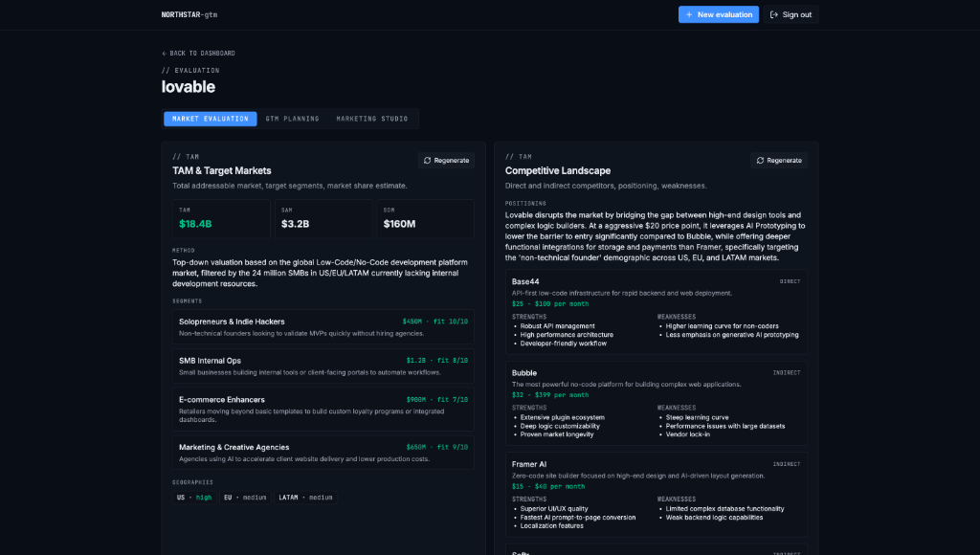
Task: Click the INDIRECT tag on Framer AI
Action: (x=787, y=464)
